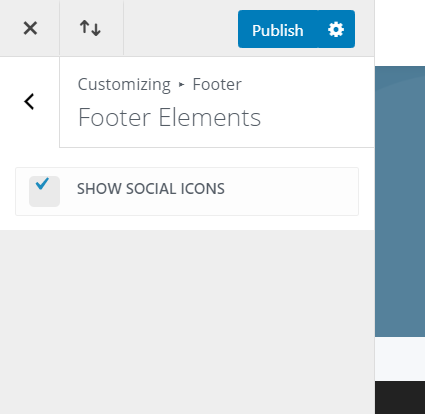425x414 pixels.
Task: Click the Footer breadcrumb text
Action: [217, 84]
